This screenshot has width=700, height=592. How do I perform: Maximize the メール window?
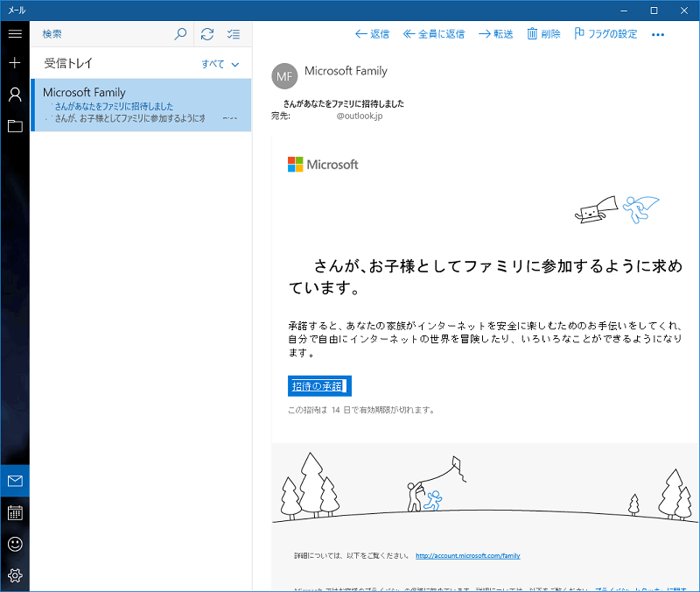(654, 11)
